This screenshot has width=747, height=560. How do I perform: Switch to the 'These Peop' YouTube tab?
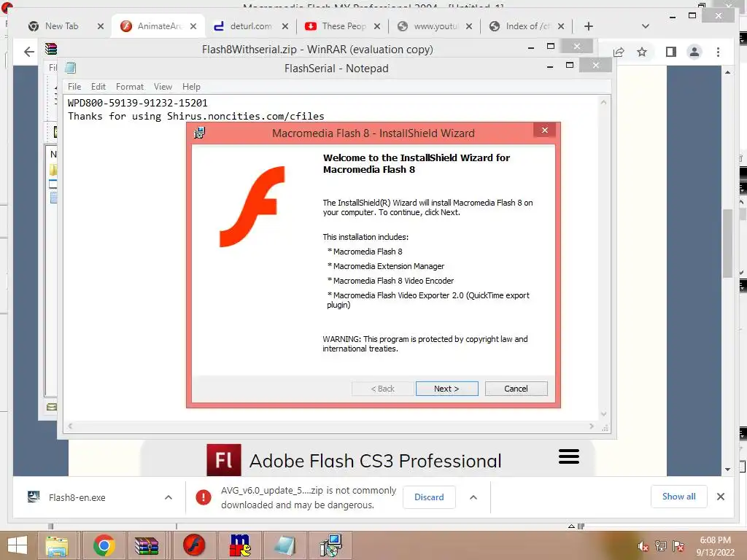coord(344,26)
